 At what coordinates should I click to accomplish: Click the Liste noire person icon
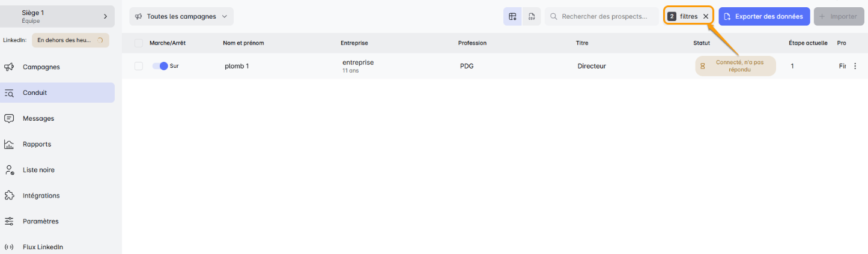(9, 170)
